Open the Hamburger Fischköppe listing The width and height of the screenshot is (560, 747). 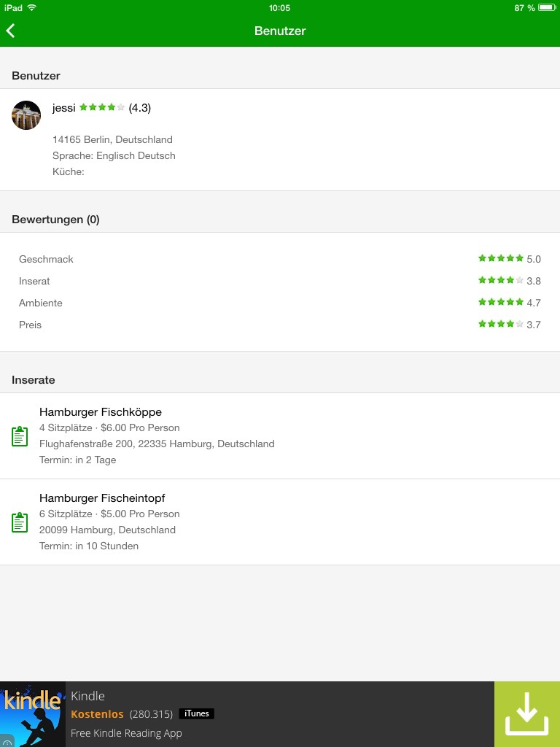(x=280, y=436)
